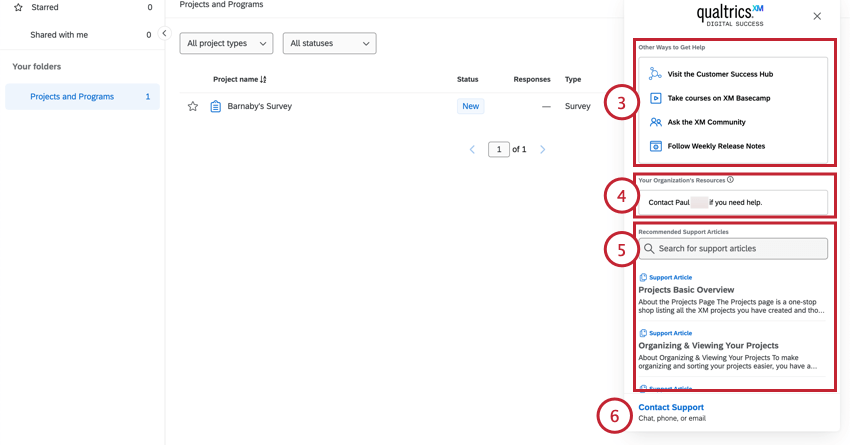Go to the previous page arrow
The height and width of the screenshot is (445, 850).
click(472, 149)
